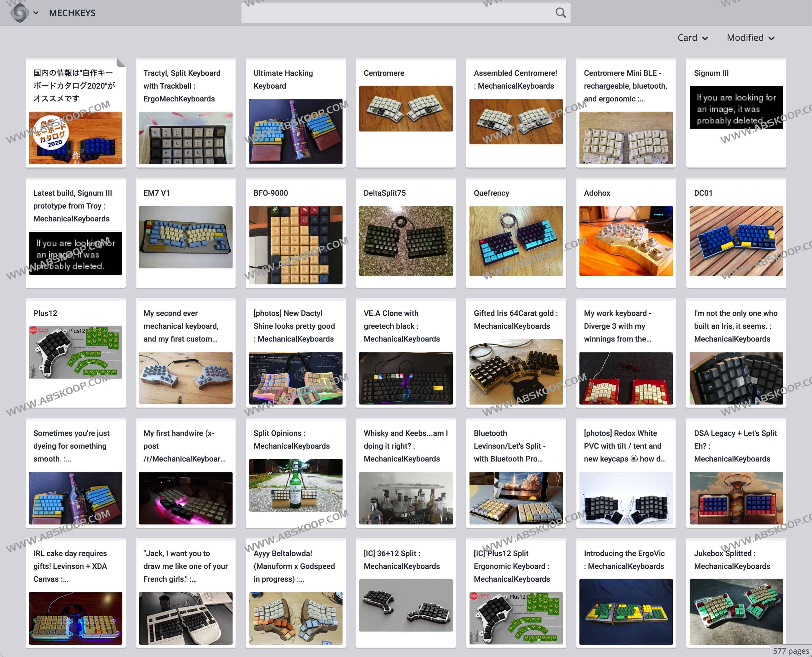Viewport: 812px width, 657px height.
Task: Click the 577 pages indicator
Action: 790,651
